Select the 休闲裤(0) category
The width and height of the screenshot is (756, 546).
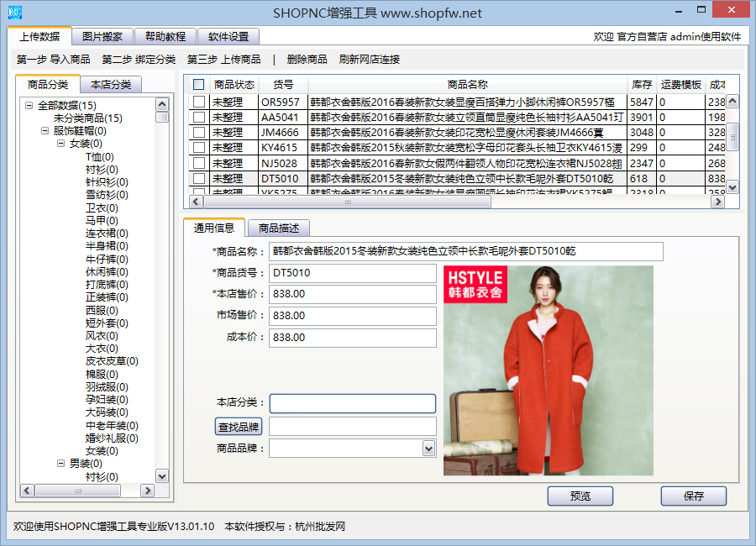tap(107, 272)
